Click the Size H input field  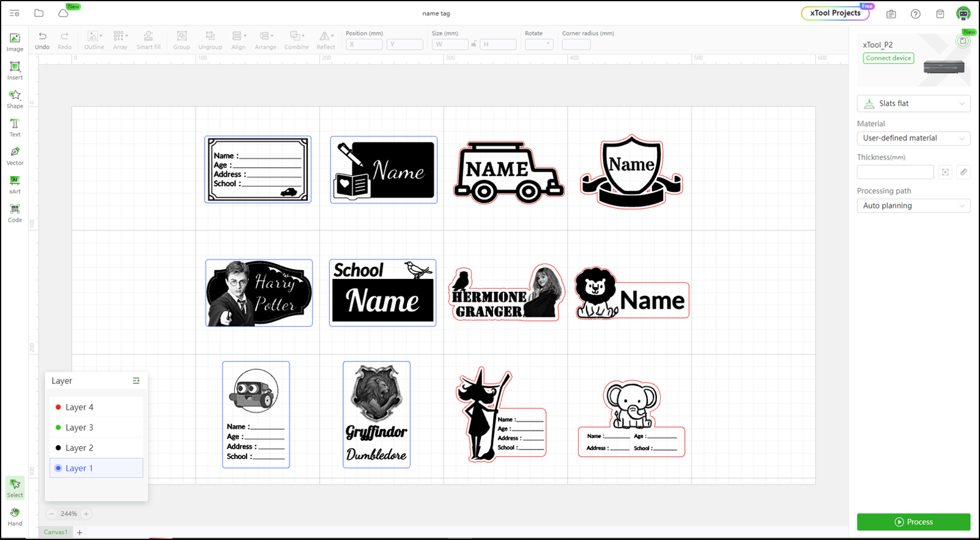click(498, 44)
